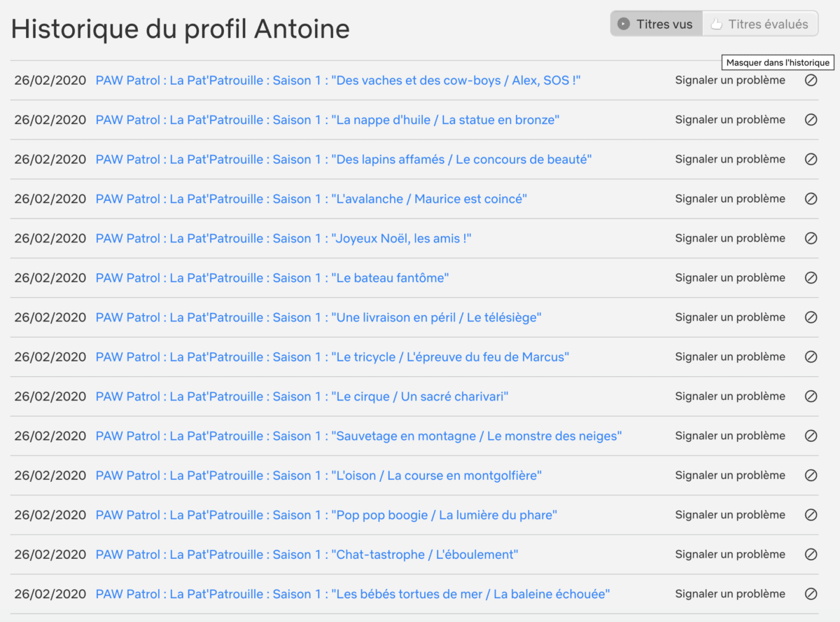Click the thumbs-up icon in Titres évalués
Image resolution: width=840 pixels, height=622 pixels.
(716, 25)
